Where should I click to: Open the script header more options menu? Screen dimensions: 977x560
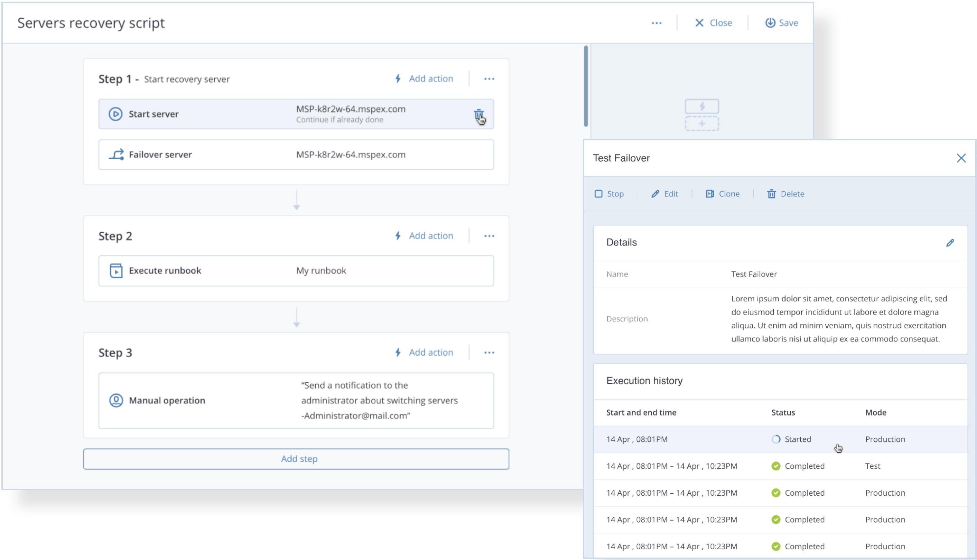[656, 23]
